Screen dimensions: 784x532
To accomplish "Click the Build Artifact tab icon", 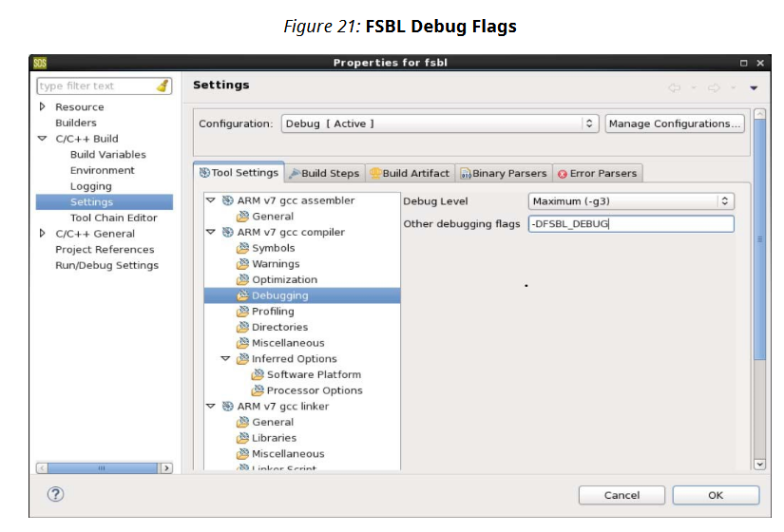I will (x=375, y=173).
